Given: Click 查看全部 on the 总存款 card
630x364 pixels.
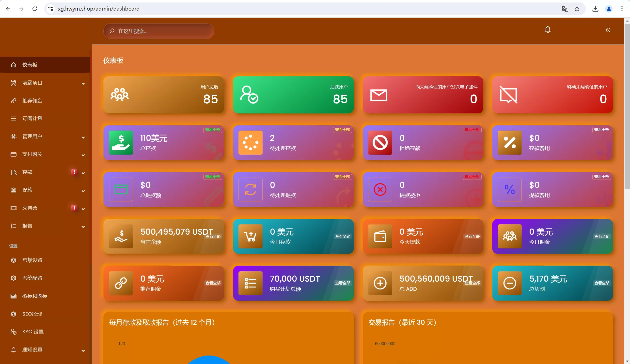Looking at the screenshot, I should pyautogui.click(x=213, y=130).
